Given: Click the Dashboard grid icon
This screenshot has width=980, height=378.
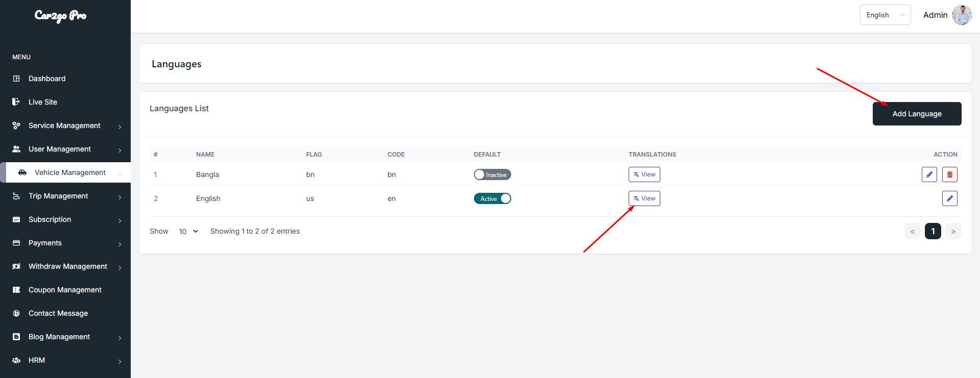Looking at the screenshot, I should coord(16,79).
